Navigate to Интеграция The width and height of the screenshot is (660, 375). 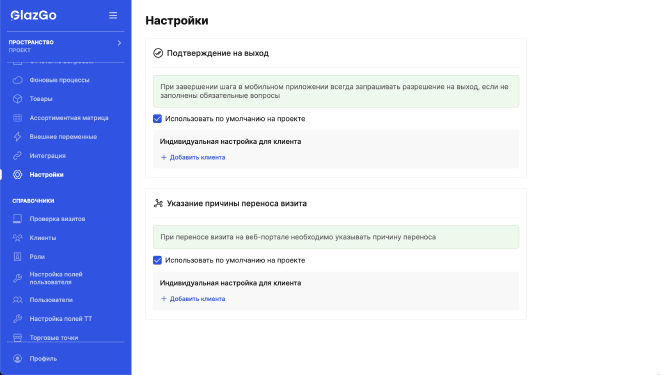point(48,156)
